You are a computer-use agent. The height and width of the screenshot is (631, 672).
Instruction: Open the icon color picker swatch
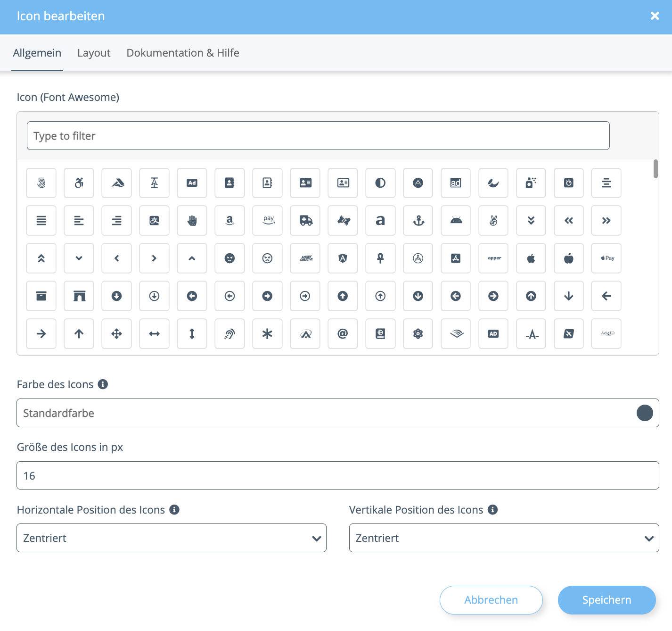(645, 413)
